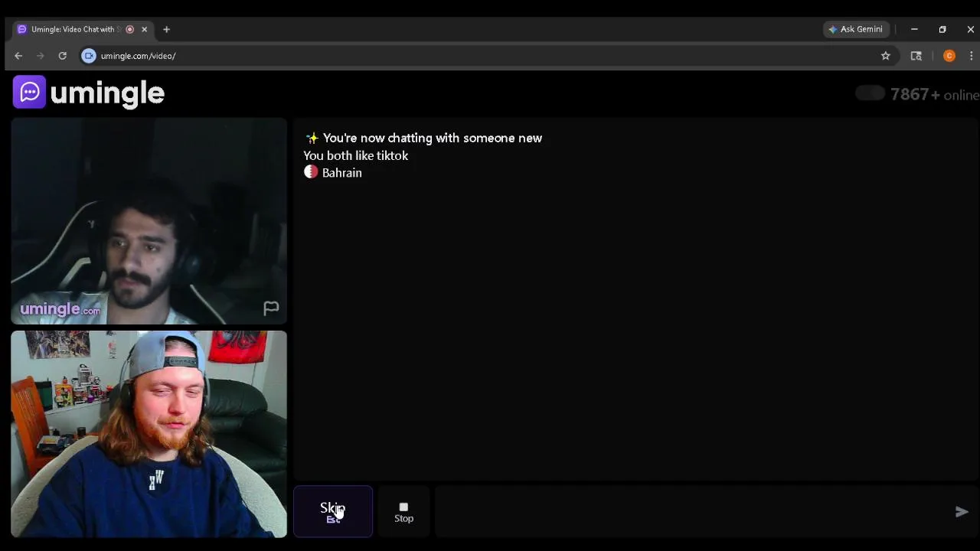This screenshot has width=980, height=551.
Task: Open a new browser tab
Action: [x=166, y=29]
